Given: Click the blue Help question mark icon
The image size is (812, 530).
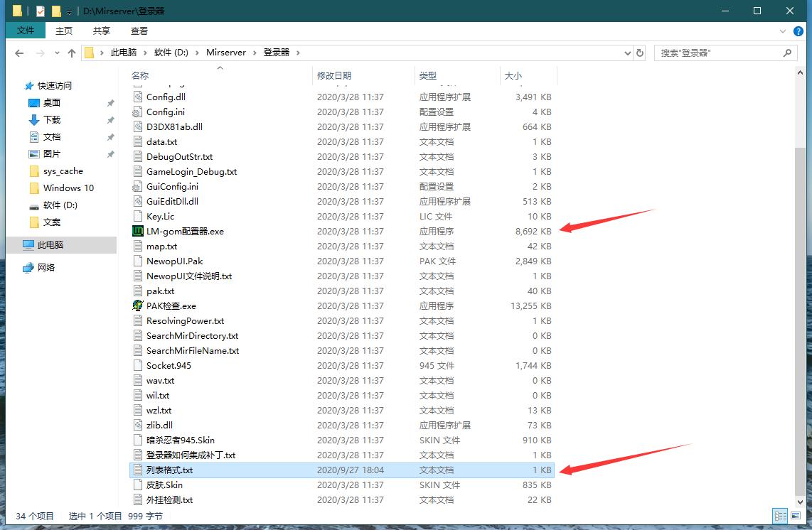Looking at the screenshot, I should 799,31.
